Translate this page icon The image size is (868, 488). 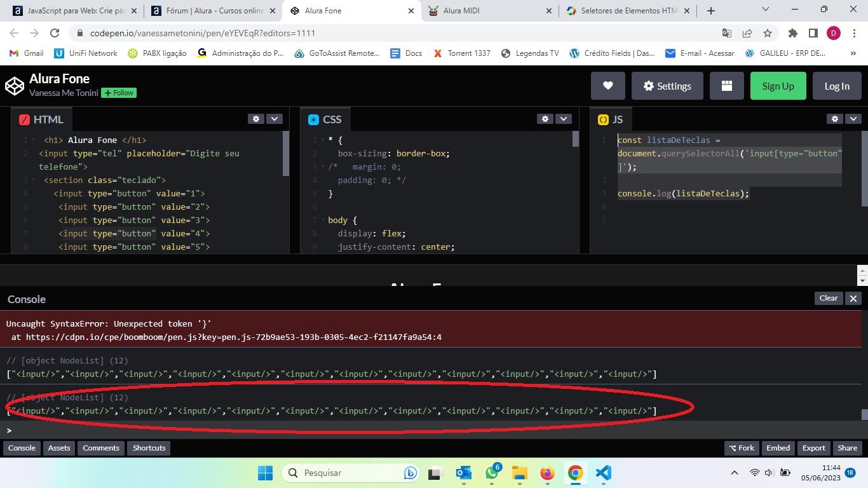pos(727,33)
